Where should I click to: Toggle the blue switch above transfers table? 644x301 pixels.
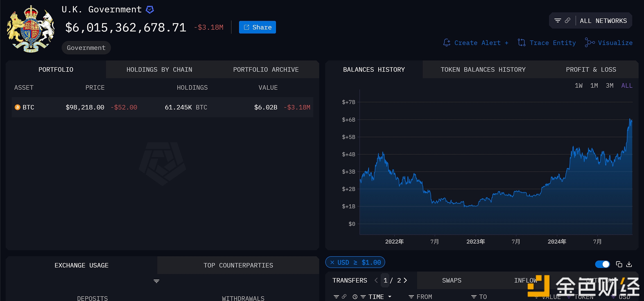pos(602,264)
